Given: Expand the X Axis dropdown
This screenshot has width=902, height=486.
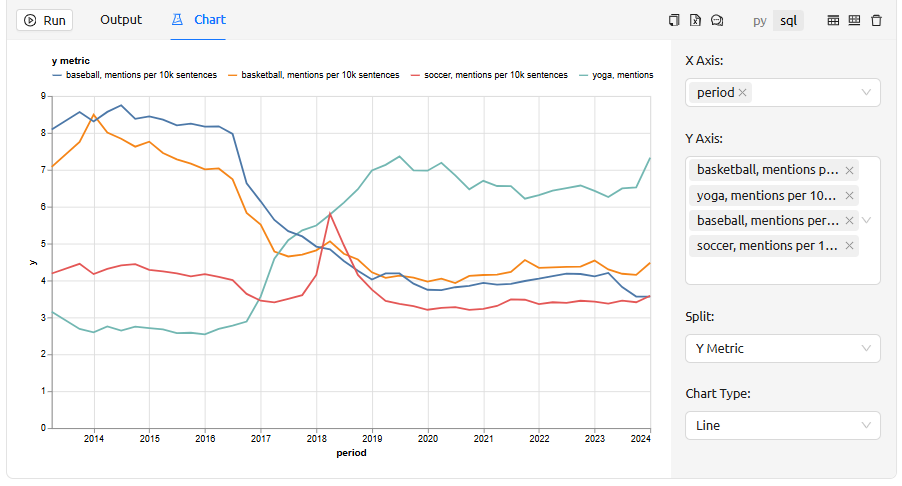Looking at the screenshot, I should coord(866,93).
